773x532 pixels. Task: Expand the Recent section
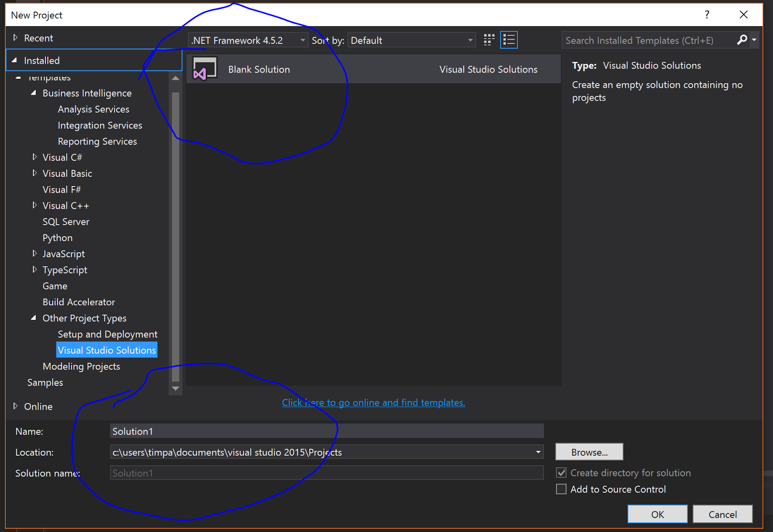[x=15, y=38]
